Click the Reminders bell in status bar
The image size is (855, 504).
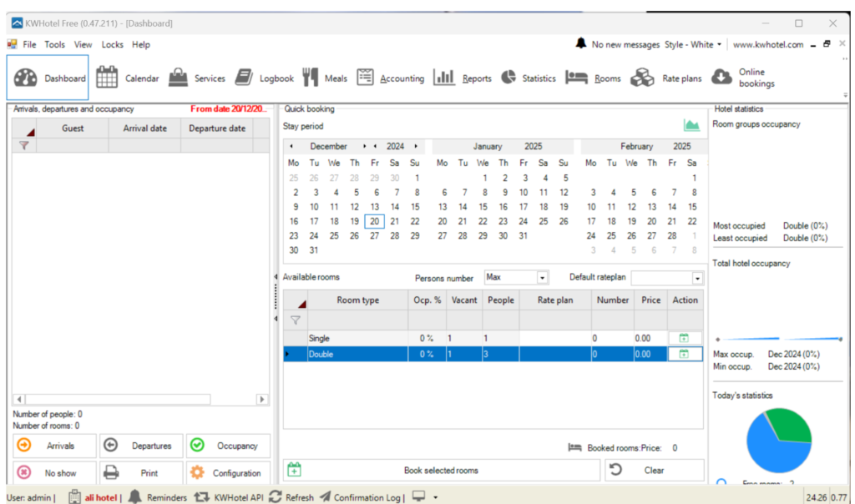[x=134, y=496]
